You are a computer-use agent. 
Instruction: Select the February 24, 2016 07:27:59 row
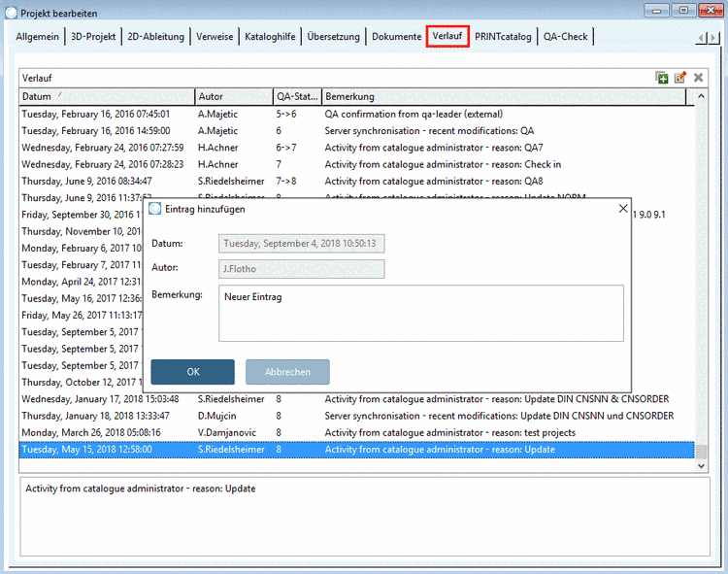coord(356,148)
